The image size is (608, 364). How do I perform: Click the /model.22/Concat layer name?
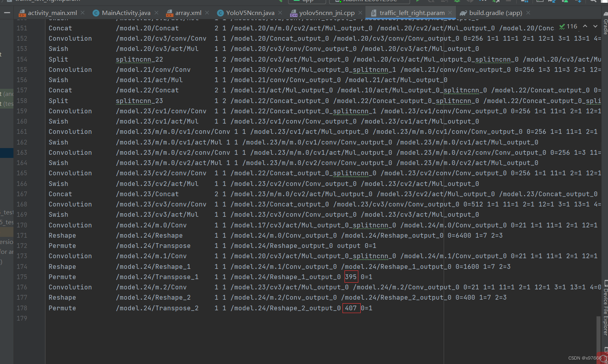coord(147,90)
